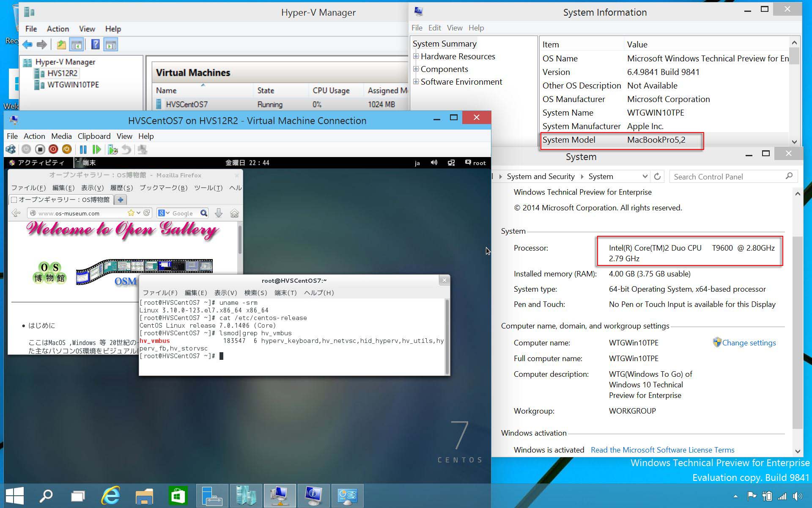Open new Firefox tab with plus button
Viewport: 812px width, 508px height.
(121, 200)
